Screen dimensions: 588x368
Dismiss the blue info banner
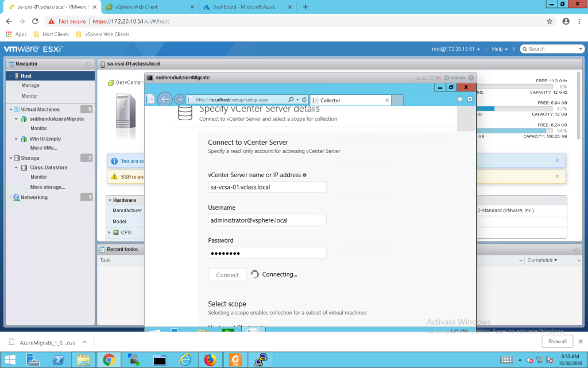point(557,160)
